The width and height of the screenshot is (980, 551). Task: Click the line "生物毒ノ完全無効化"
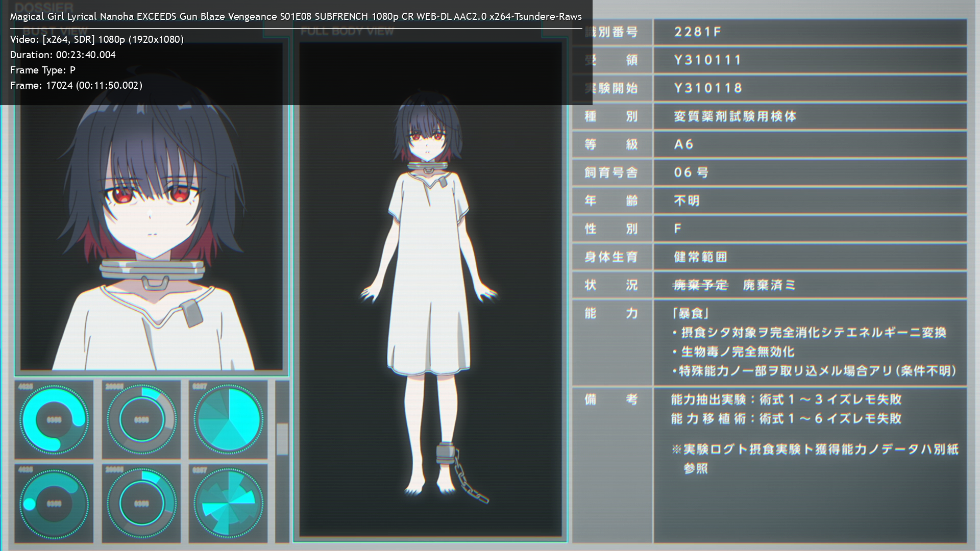click(x=733, y=352)
